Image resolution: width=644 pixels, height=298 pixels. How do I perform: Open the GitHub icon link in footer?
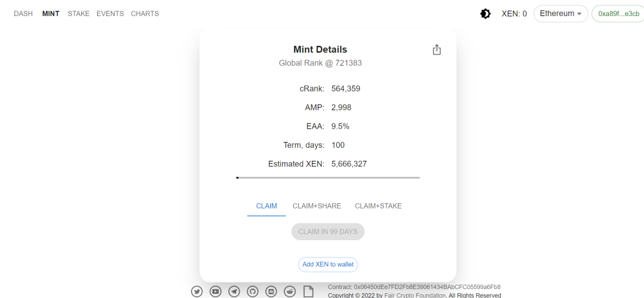point(253,291)
